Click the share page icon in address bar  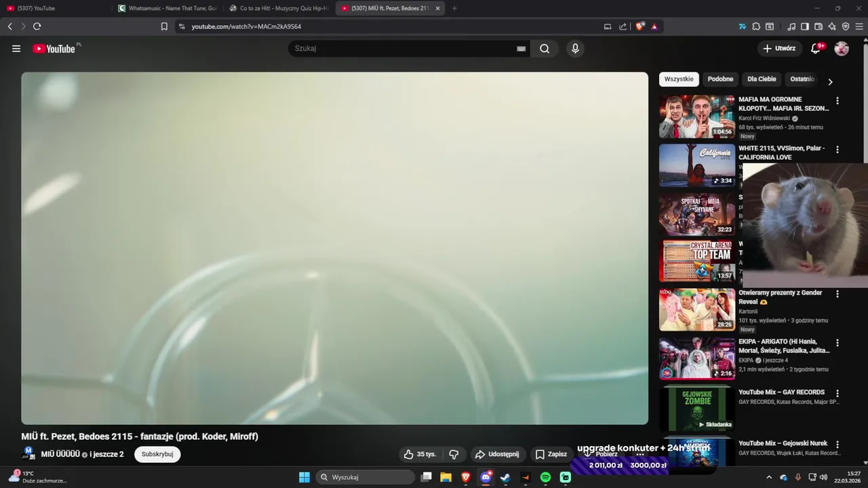(623, 26)
